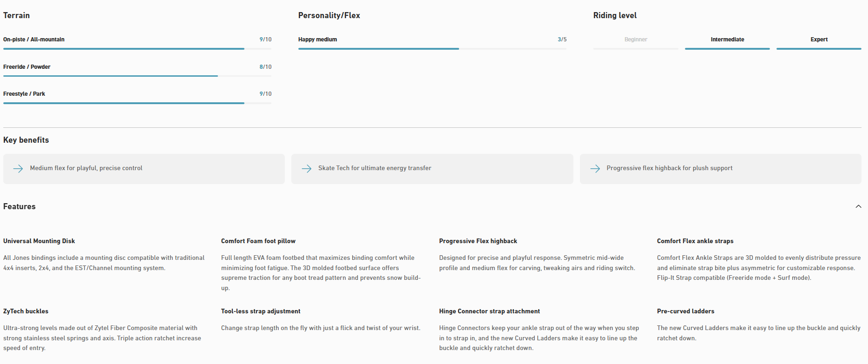Open the Skate Tech energy transfer card
The width and height of the screenshot is (868, 364).
[x=432, y=169]
